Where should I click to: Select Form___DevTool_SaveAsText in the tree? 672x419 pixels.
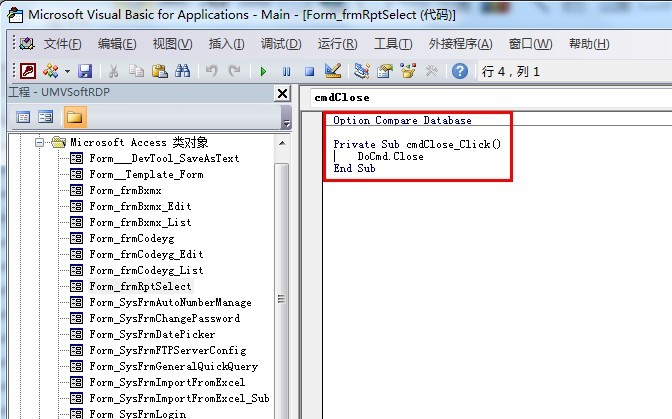click(x=164, y=159)
